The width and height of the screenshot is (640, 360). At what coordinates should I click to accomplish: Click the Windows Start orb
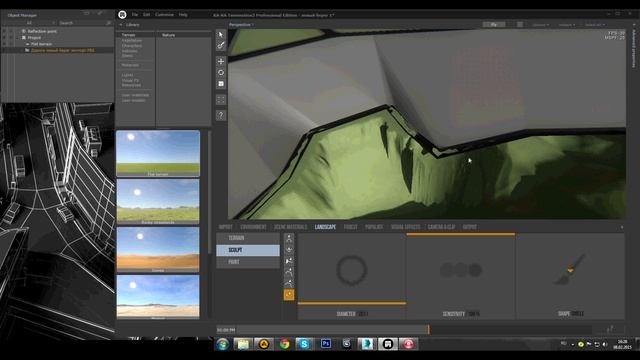point(222,344)
